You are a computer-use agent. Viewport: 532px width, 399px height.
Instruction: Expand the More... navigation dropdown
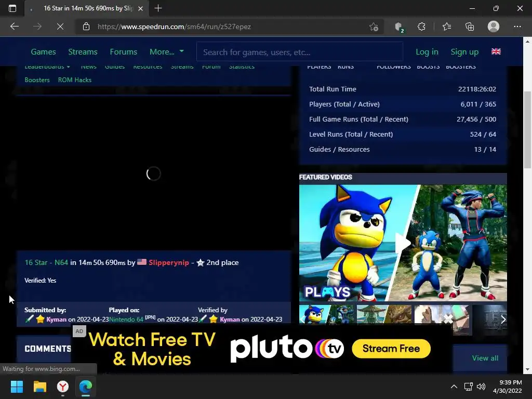pyautogui.click(x=167, y=51)
